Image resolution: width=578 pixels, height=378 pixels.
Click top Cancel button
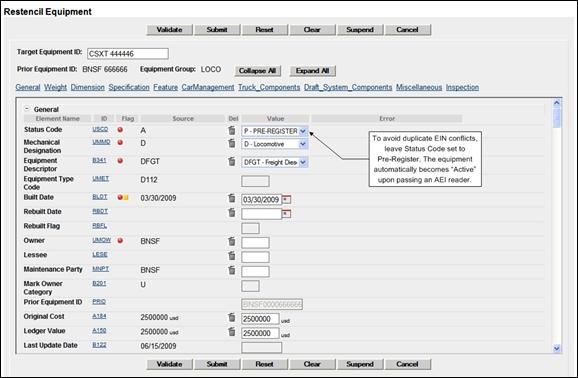408,30
